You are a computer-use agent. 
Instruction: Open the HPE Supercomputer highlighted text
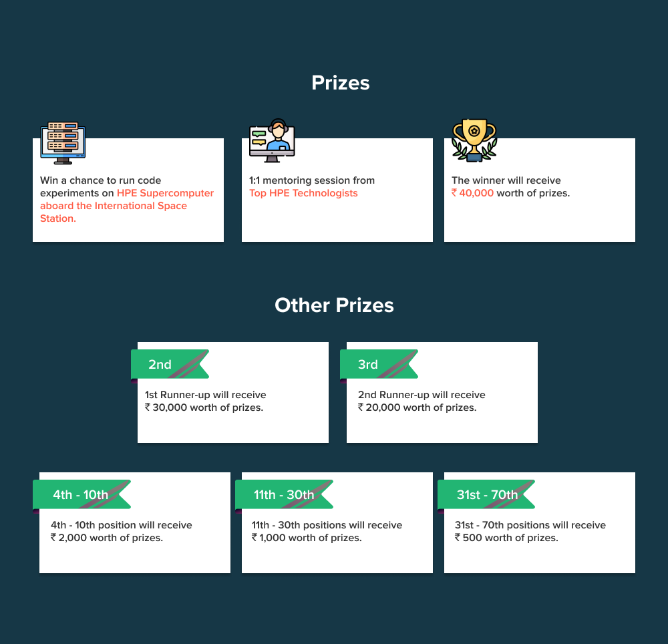click(x=165, y=193)
